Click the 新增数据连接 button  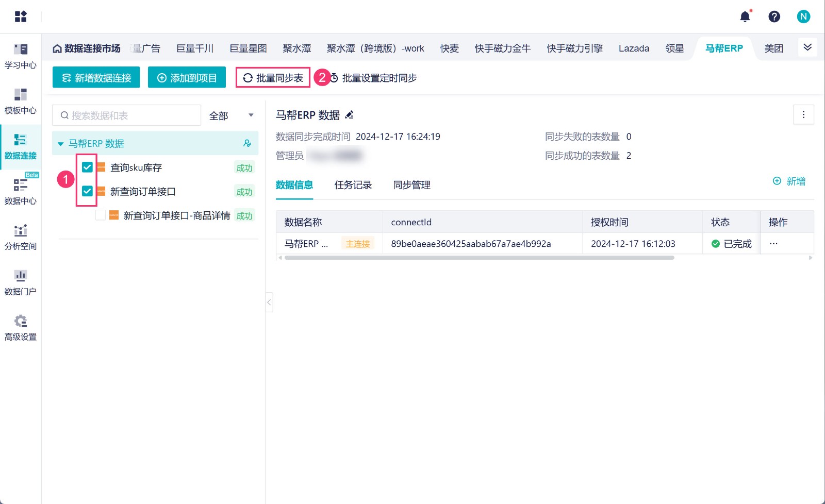tap(96, 77)
